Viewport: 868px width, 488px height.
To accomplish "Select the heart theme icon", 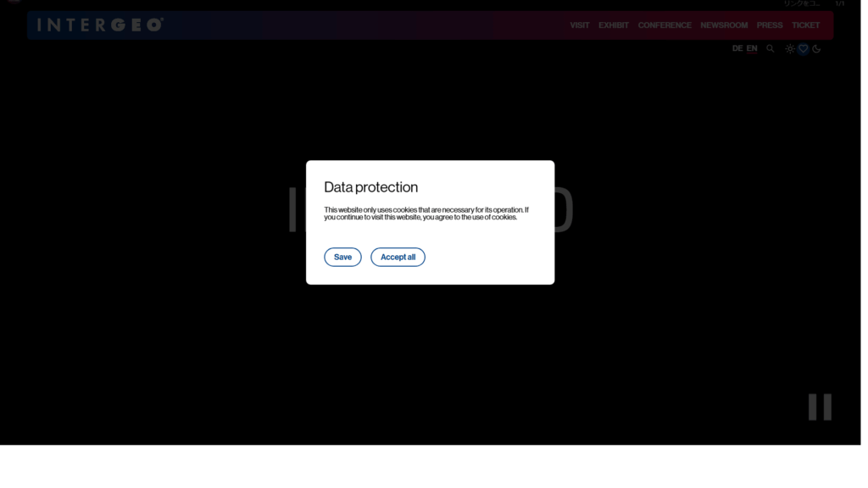I will pyautogui.click(x=803, y=48).
